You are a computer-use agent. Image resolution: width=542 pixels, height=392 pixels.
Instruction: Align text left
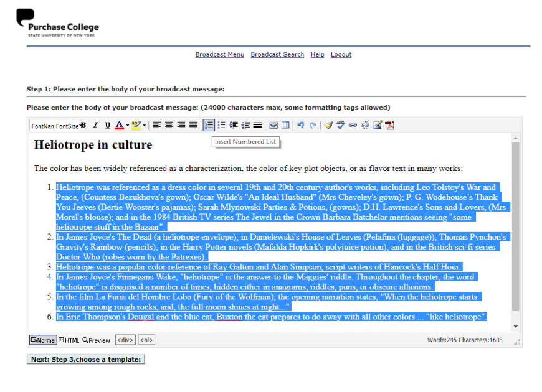coord(156,125)
